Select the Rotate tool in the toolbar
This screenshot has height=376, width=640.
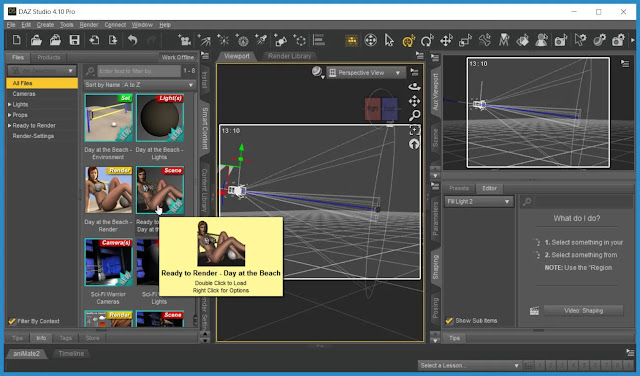coord(427,40)
